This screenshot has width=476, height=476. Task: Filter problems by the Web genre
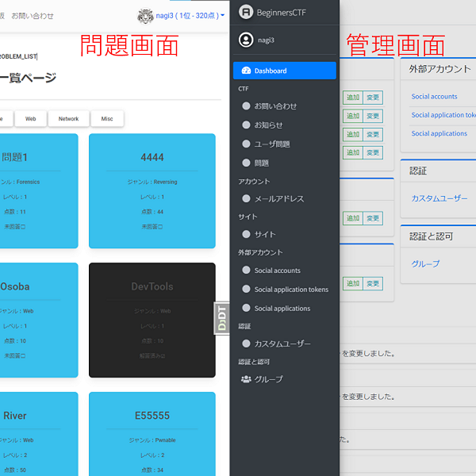(30, 119)
